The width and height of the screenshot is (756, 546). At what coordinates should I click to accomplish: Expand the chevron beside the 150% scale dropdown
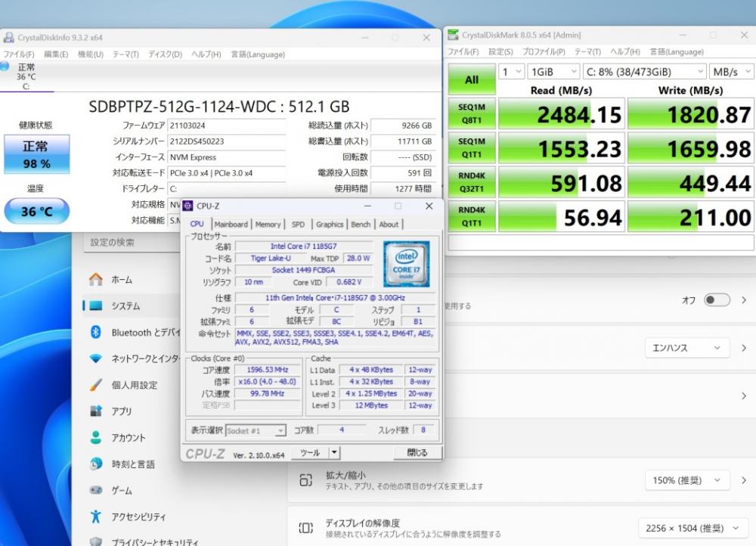(744, 480)
